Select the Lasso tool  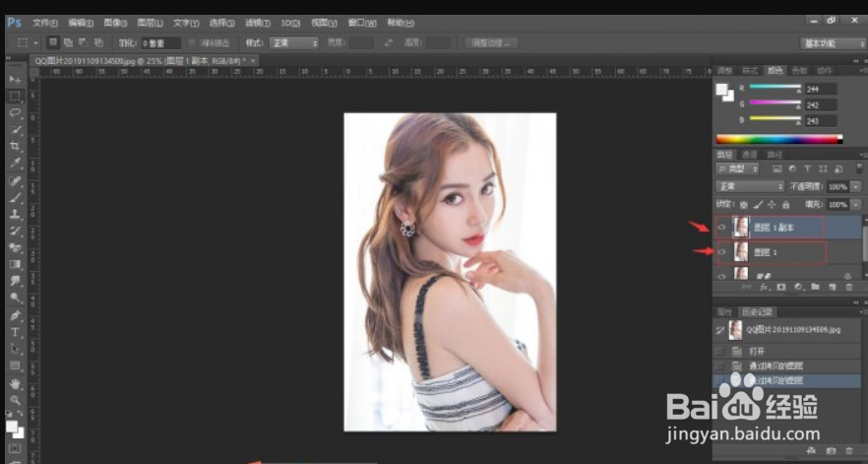(x=15, y=112)
